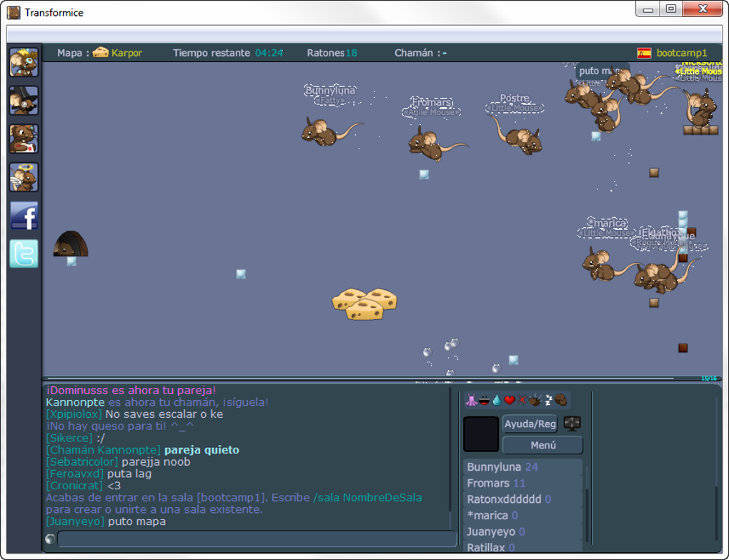Image resolution: width=729 pixels, height=560 pixels.
Task: Click the [Feroavxd] name in chat
Action: [75, 474]
